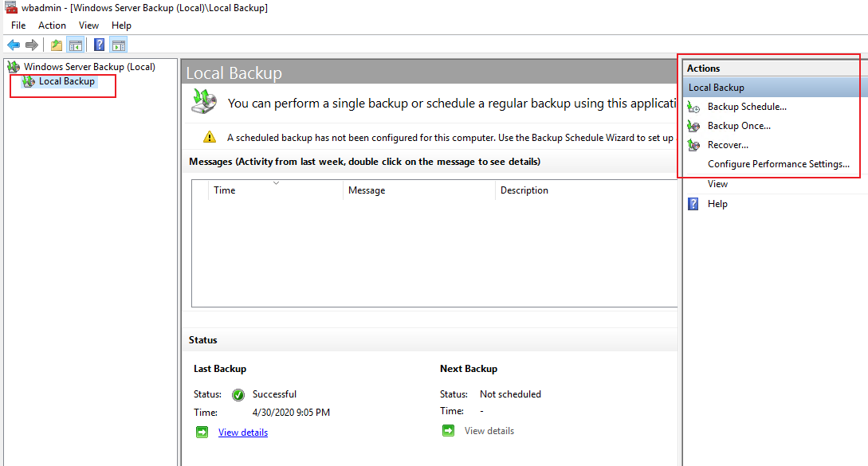Viewport: 868px width, 466px height.
Task: Click the Next Backup heading
Action: [469, 369]
